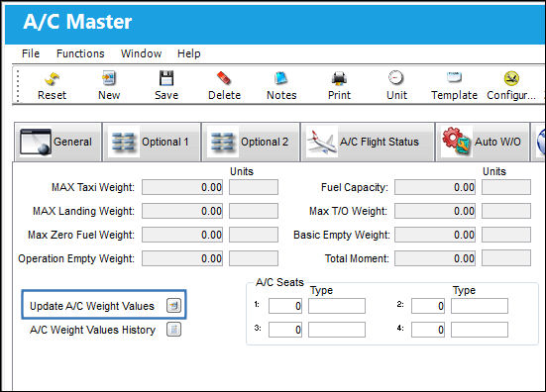Open the File menu
The height and width of the screenshot is (392, 546).
[31, 53]
